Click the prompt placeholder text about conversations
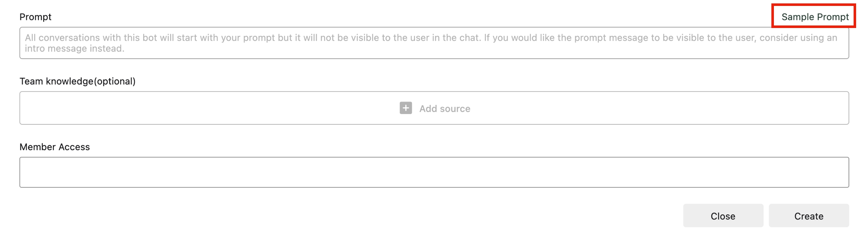This screenshot has height=236, width=868. pos(212,38)
